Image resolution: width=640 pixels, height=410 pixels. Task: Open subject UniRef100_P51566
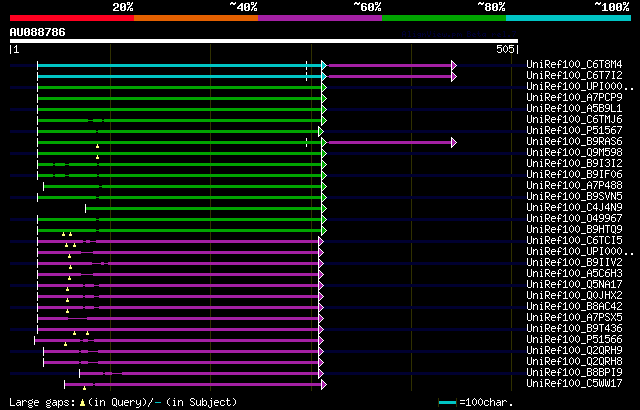(574, 340)
